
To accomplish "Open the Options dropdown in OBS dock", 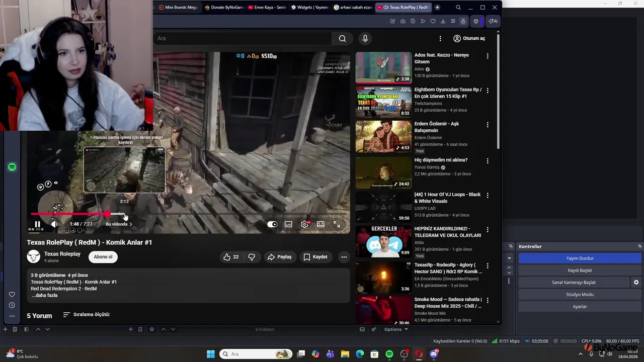I will (x=396, y=329).
